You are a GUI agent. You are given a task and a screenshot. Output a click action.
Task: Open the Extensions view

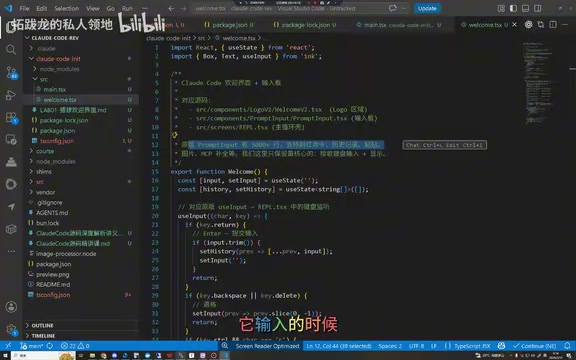(11, 118)
